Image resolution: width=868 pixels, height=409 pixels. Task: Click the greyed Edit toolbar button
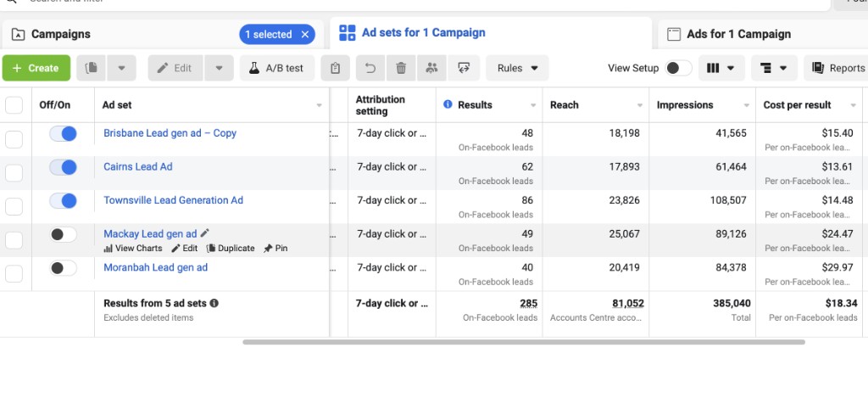click(175, 68)
